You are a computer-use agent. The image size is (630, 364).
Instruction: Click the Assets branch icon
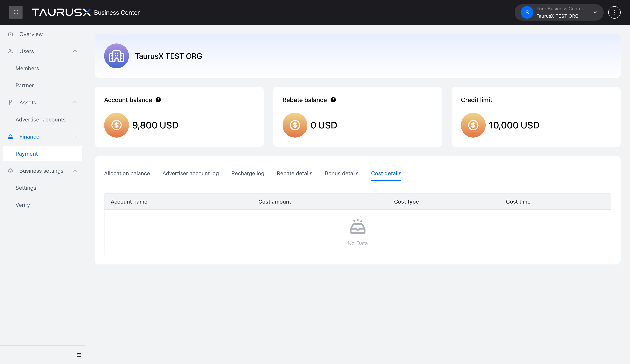[x=10, y=102]
